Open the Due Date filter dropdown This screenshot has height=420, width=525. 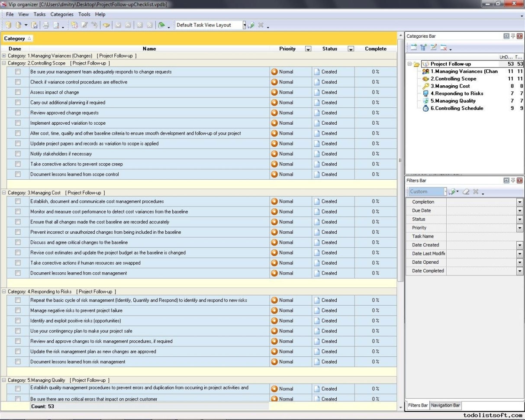(519, 210)
